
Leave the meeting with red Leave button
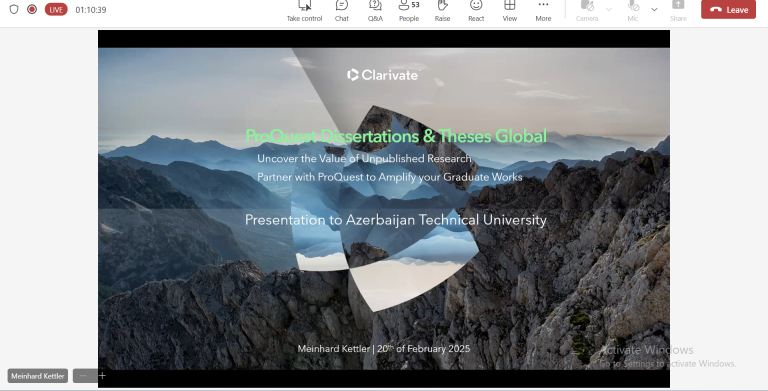point(728,9)
